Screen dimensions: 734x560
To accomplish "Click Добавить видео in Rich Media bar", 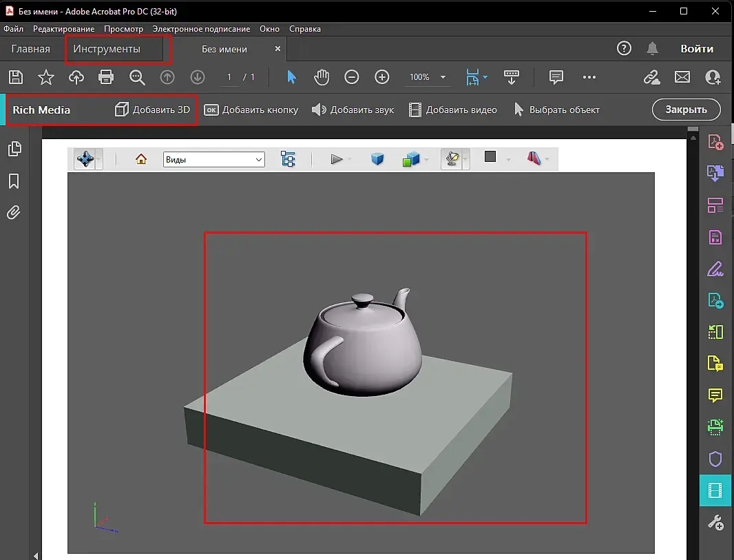I will (453, 110).
